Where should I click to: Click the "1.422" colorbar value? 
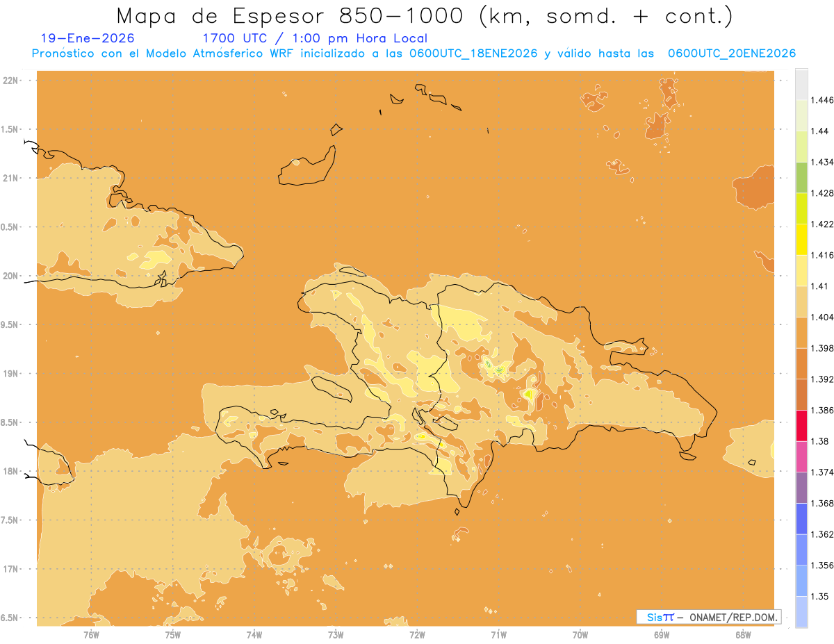coord(821,224)
